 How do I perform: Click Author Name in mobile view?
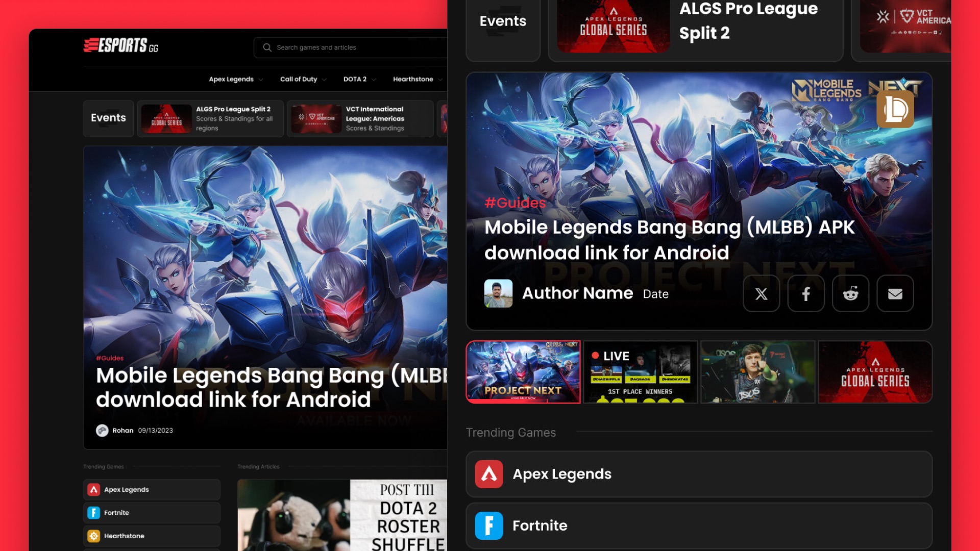577,293
